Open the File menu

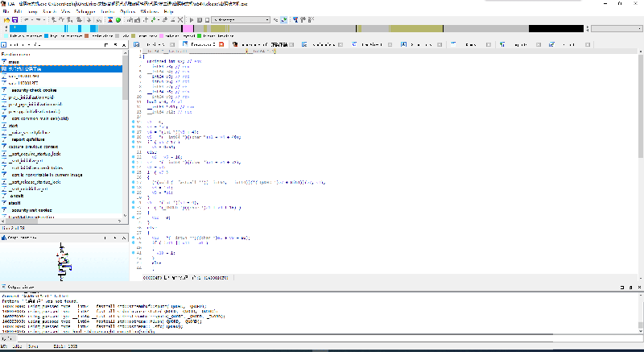tap(6, 12)
